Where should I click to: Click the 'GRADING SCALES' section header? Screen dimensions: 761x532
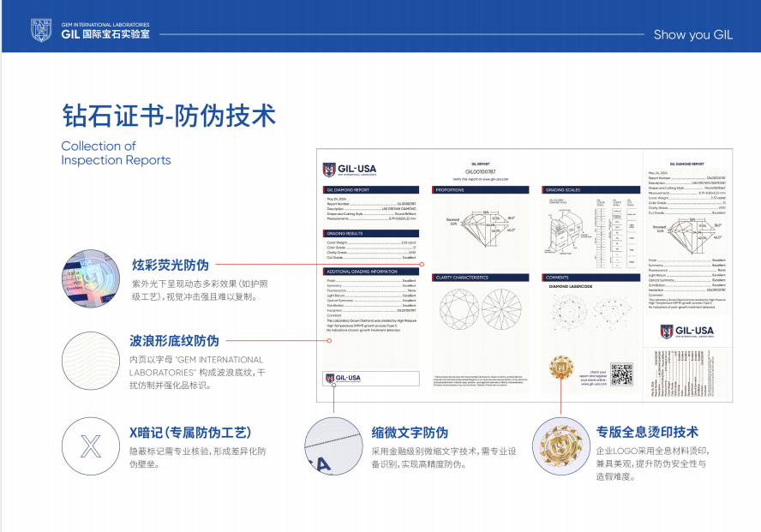point(591,190)
